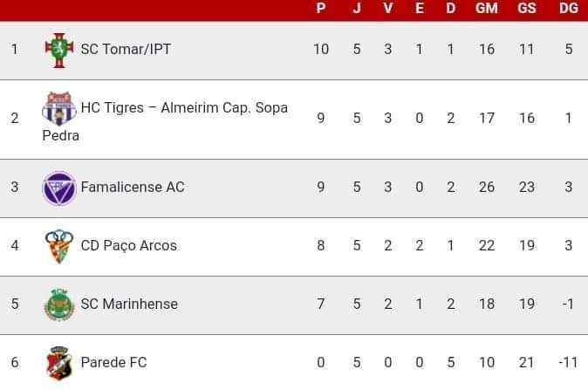This screenshot has height=390, width=588.
Task: Sort by the D losses column header
Action: pyautogui.click(x=451, y=8)
